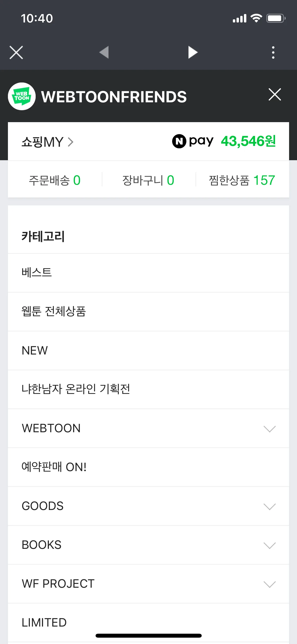Open the three-dot more options menu
Image resolution: width=297 pixels, height=644 pixels.
coord(273,52)
